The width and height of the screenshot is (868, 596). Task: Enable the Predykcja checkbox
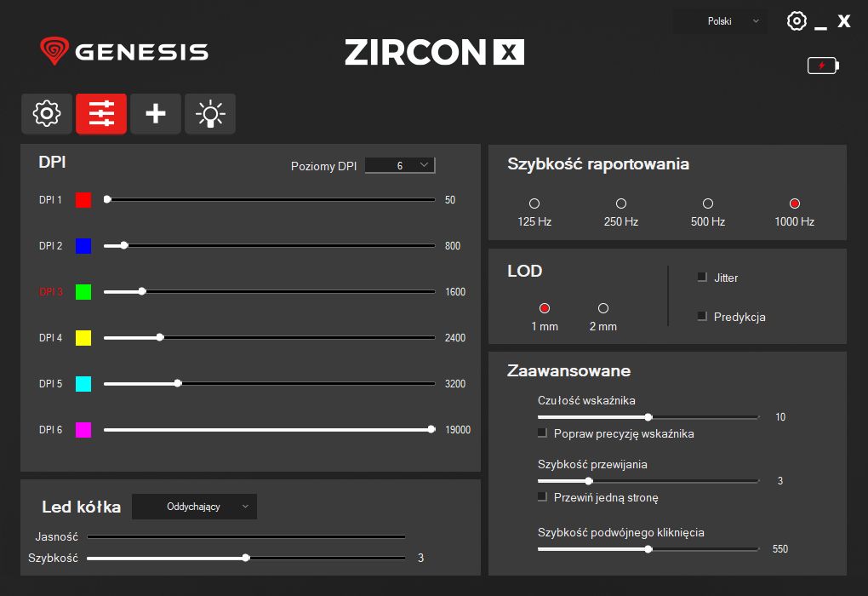tap(702, 316)
